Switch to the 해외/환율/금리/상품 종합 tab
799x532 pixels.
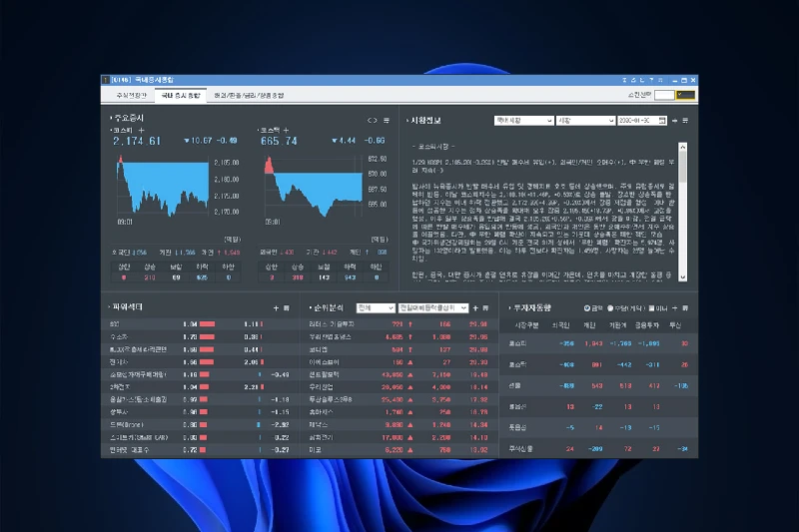[247, 95]
